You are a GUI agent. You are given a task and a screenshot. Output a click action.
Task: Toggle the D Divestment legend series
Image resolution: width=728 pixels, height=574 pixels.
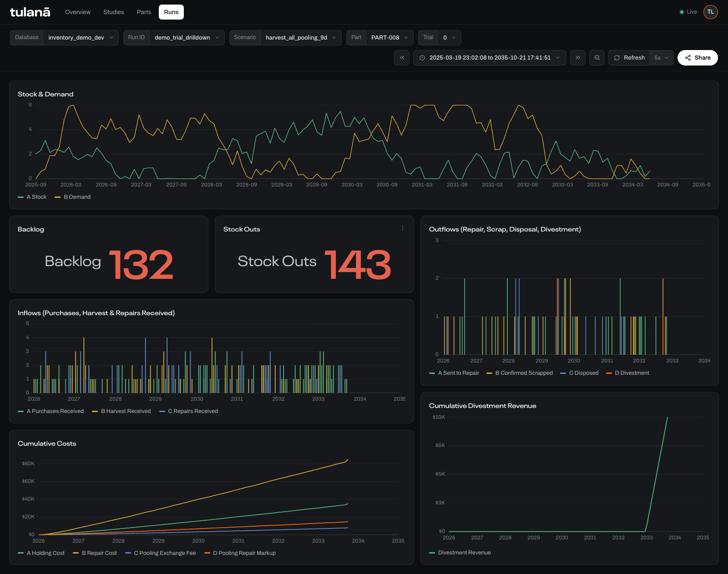point(627,373)
